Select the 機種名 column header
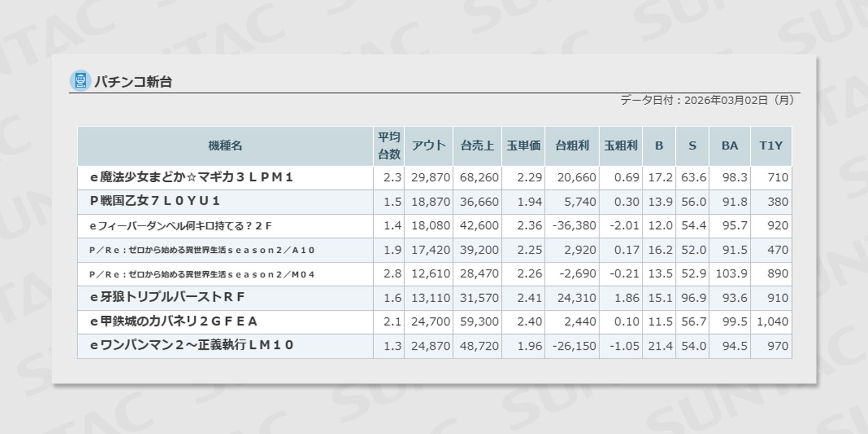868x434 pixels. (225, 146)
